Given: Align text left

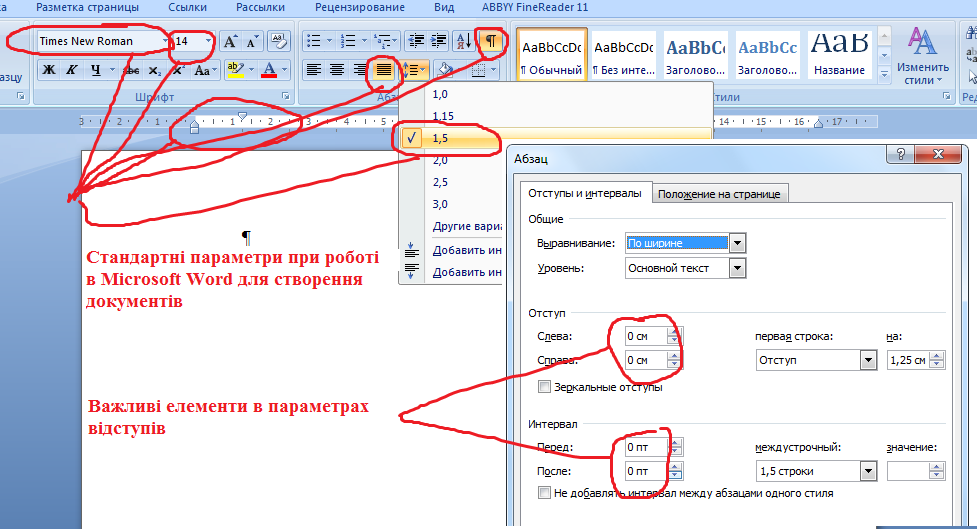Looking at the screenshot, I should [314, 70].
